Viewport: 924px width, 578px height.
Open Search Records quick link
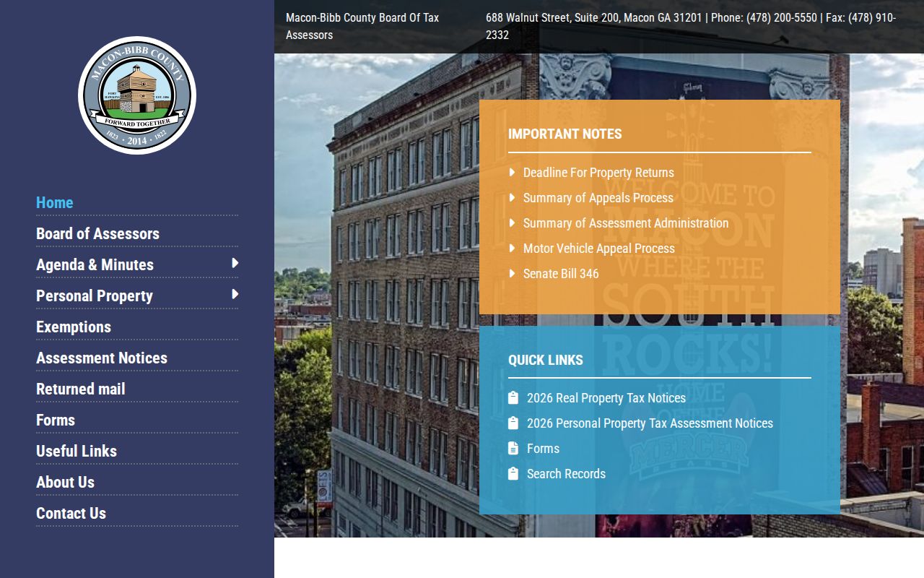[566, 474]
